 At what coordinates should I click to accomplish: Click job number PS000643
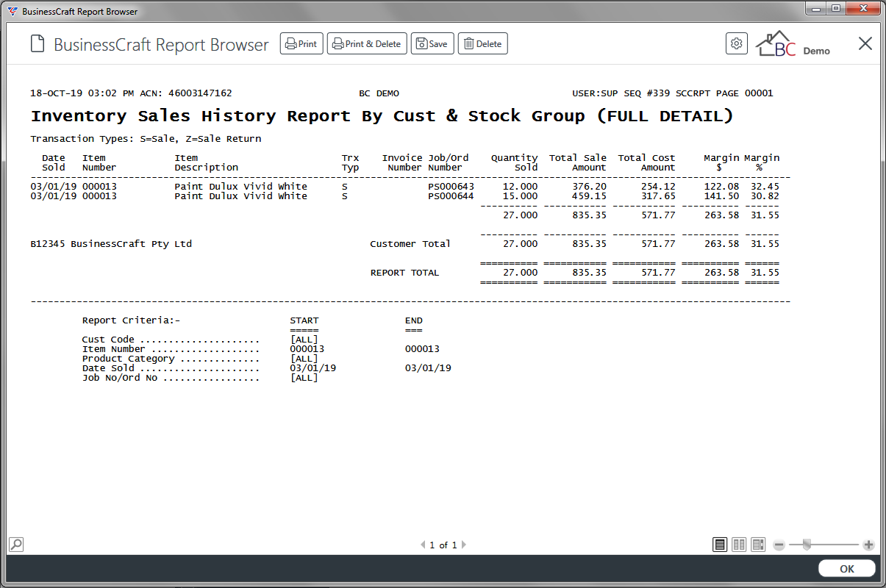(x=451, y=187)
